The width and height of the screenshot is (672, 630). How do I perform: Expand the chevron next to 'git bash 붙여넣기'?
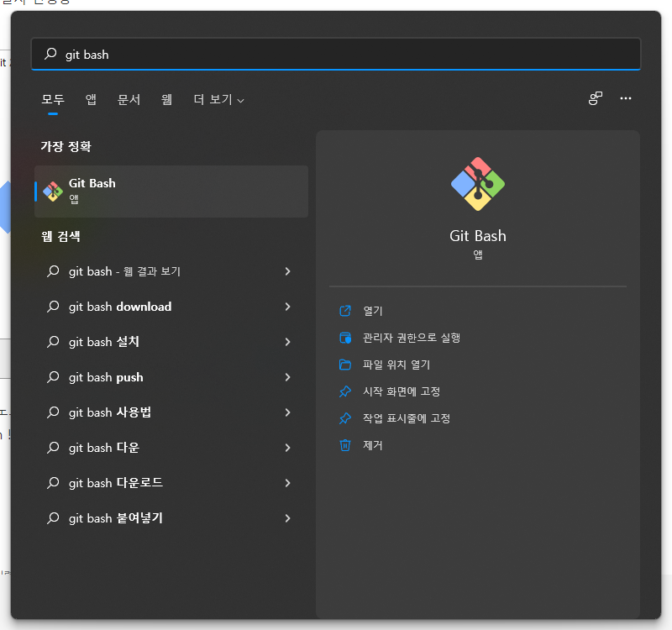pos(287,518)
